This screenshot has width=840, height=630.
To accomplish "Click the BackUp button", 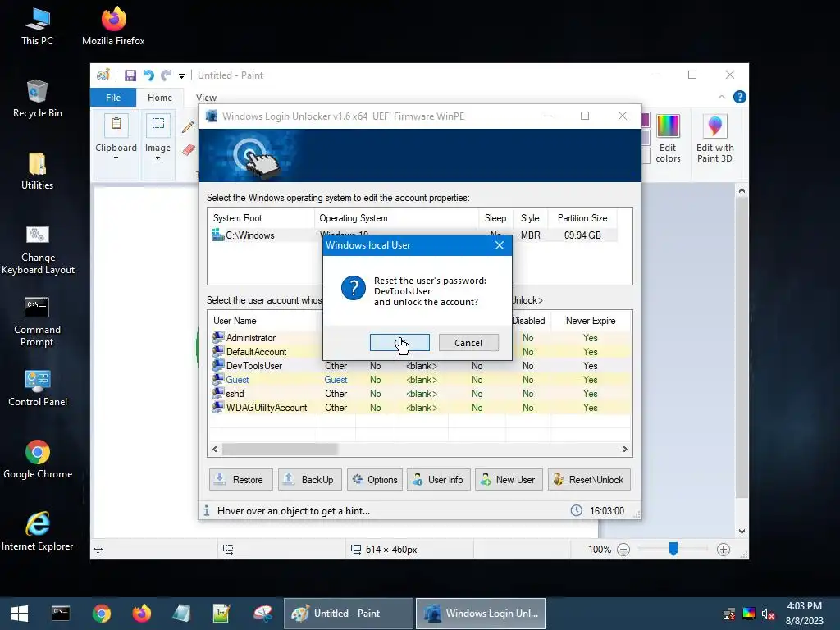I will tap(309, 479).
